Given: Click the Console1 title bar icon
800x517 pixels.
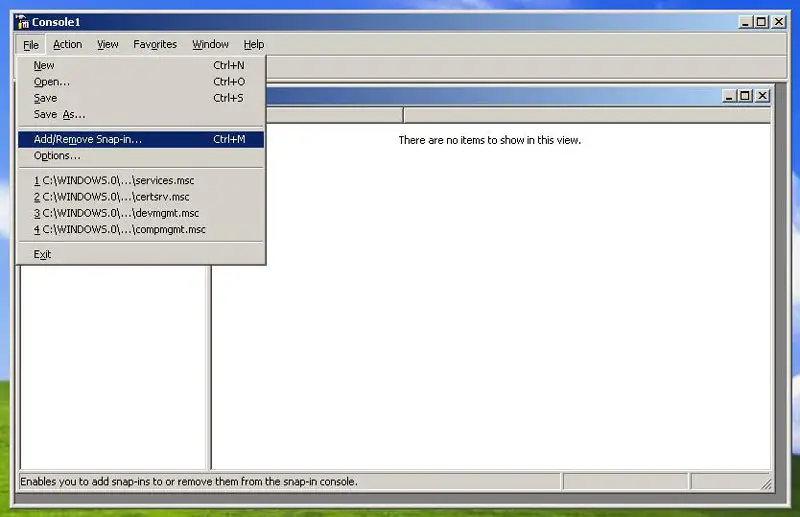Looking at the screenshot, I should (22, 22).
